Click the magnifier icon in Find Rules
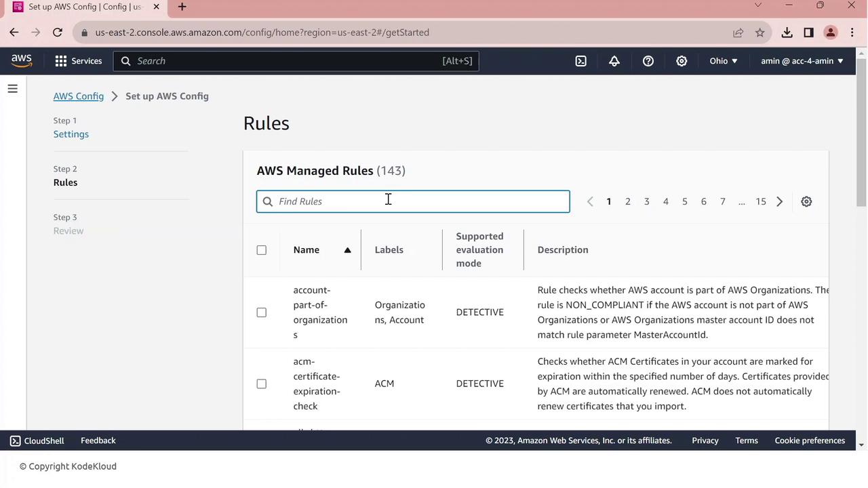Screen dimensions: 868x488 tap(268, 201)
